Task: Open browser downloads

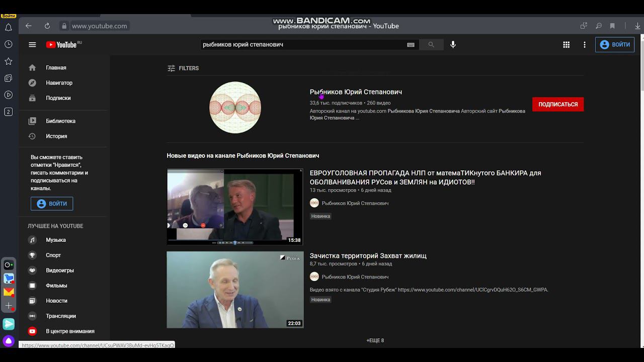Action: 638,26
